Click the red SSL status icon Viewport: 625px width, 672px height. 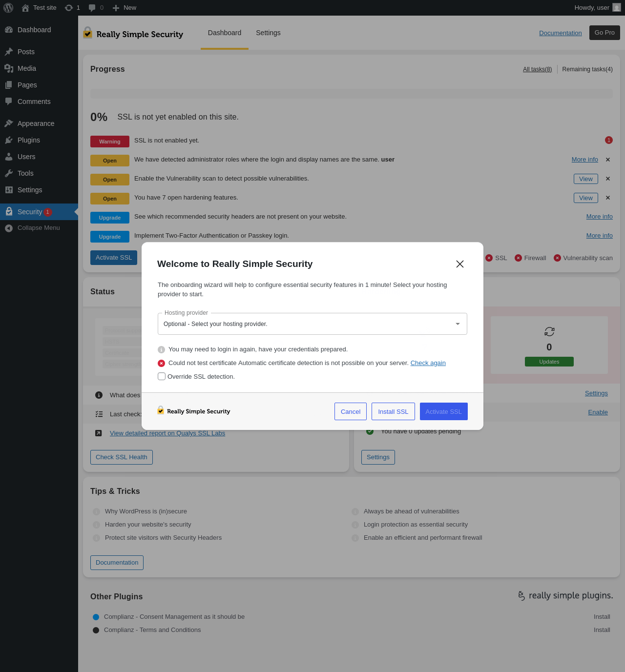pyautogui.click(x=489, y=258)
